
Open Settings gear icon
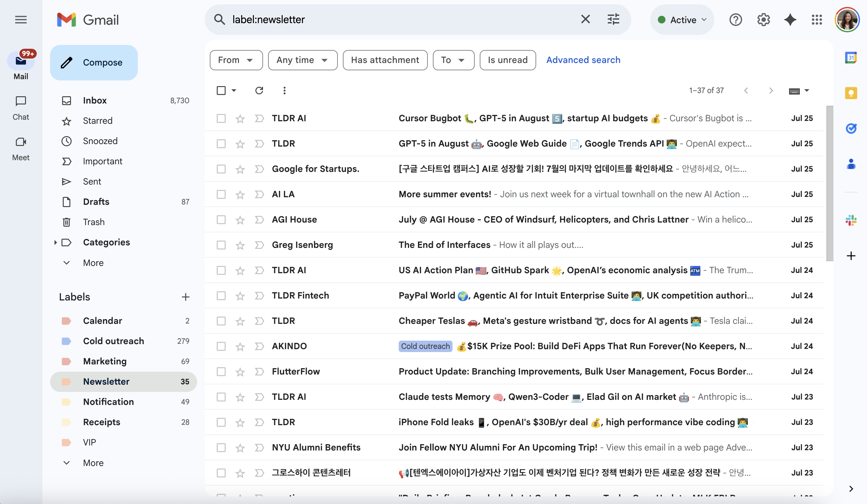tap(763, 20)
